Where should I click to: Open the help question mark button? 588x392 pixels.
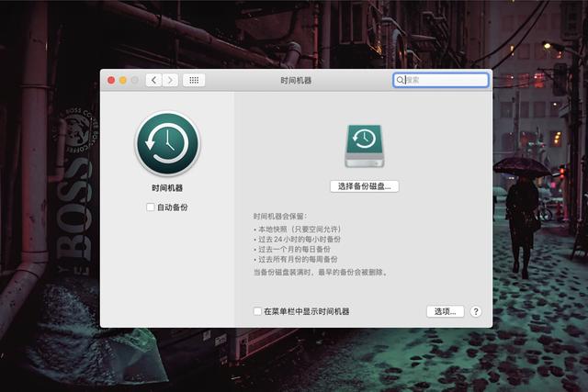click(476, 311)
